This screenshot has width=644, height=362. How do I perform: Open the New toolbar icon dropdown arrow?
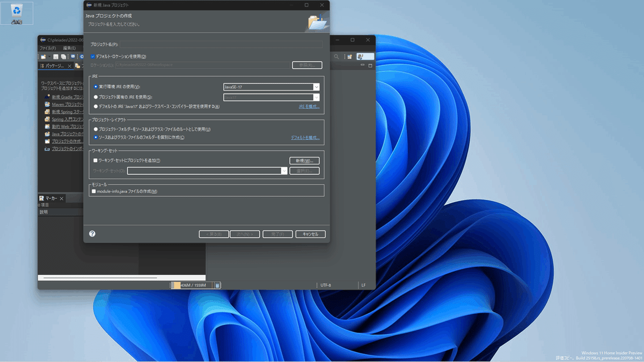click(49, 56)
